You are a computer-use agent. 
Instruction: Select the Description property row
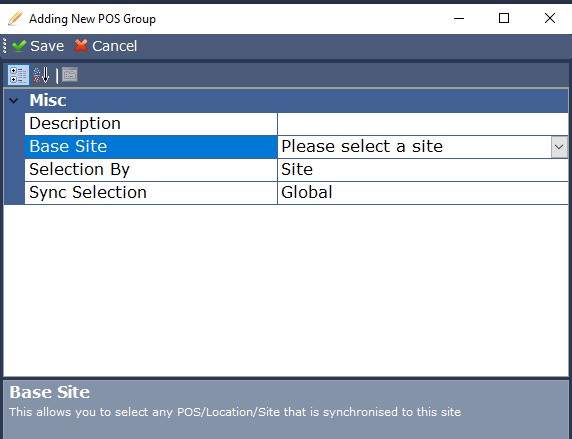[x=296, y=124]
